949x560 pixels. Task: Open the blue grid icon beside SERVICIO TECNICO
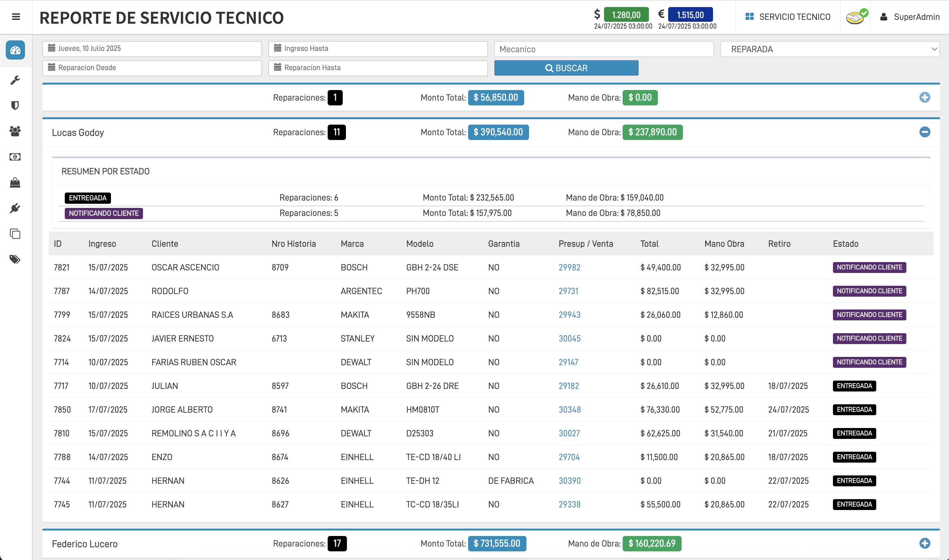click(749, 17)
